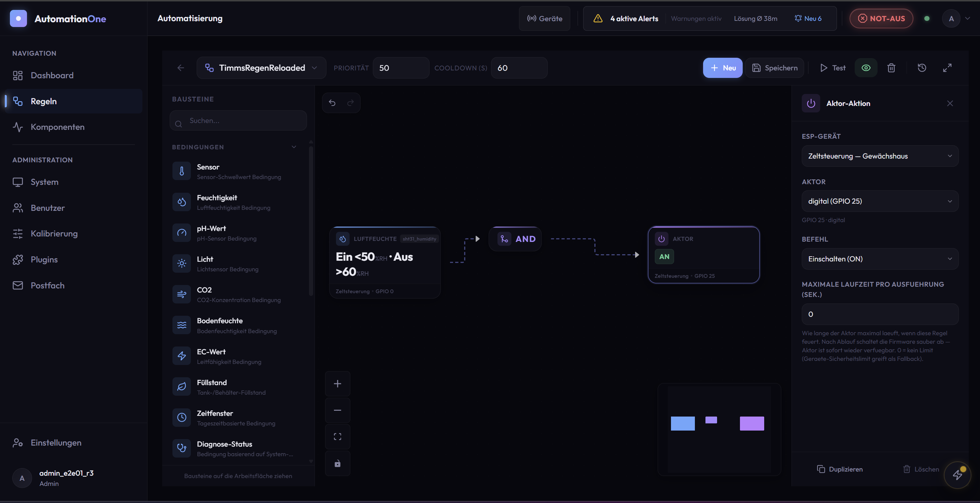Click the Suchen search field
980x503 pixels.
click(x=239, y=121)
